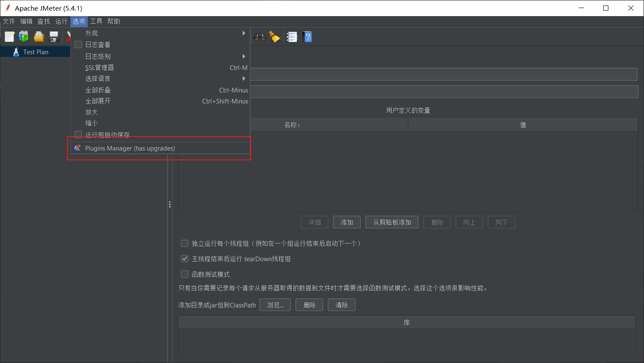Screen dimensions: 644x363
Task: Open the 查找 menu
Action: pyautogui.click(x=44, y=21)
